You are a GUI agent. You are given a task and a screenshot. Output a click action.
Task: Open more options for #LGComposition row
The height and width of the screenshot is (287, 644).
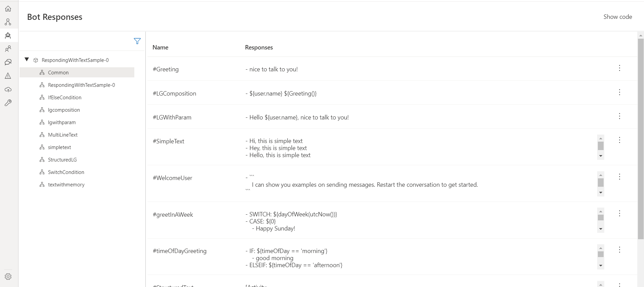point(619,92)
